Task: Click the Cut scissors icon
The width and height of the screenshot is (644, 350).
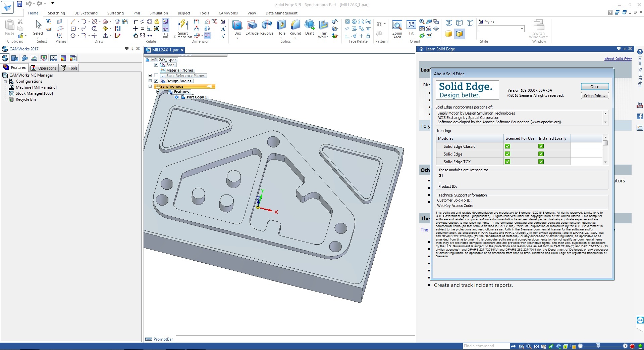Action: pyautogui.click(x=20, y=22)
